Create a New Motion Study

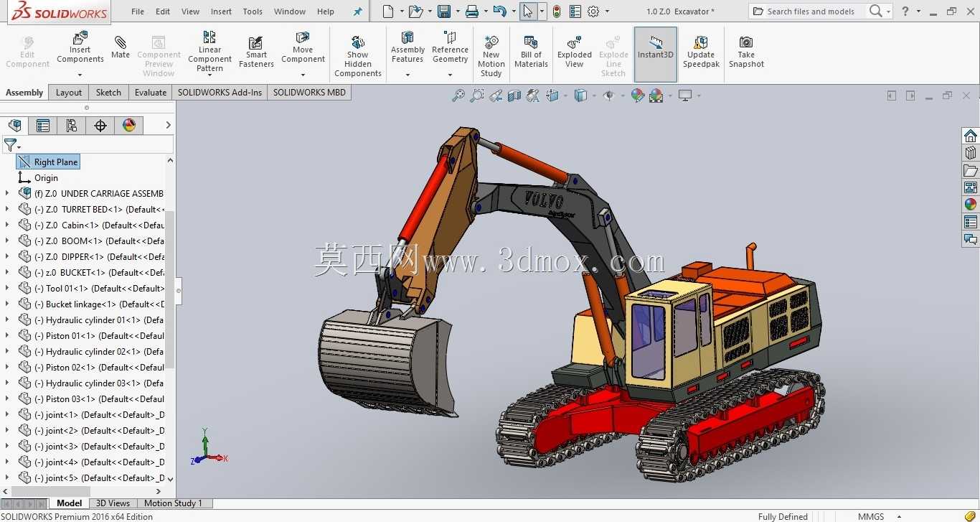tap(491, 56)
